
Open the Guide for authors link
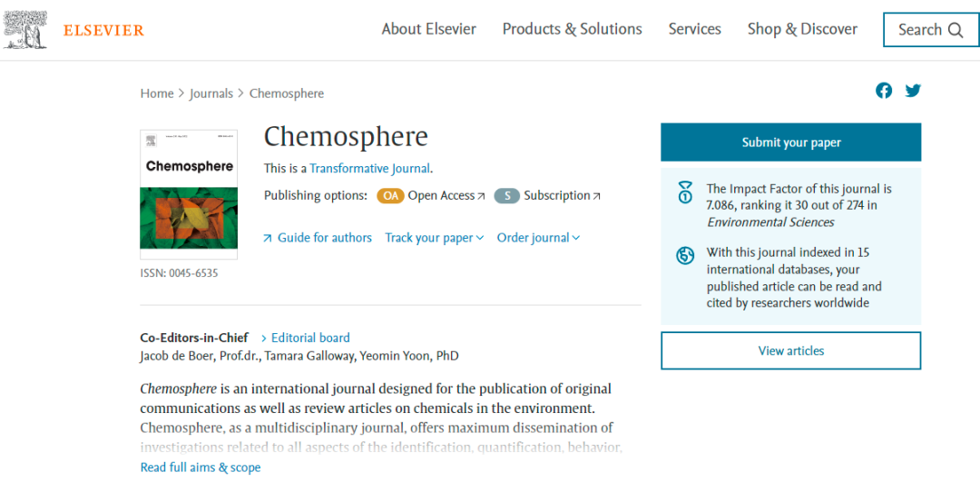(x=324, y=238)
